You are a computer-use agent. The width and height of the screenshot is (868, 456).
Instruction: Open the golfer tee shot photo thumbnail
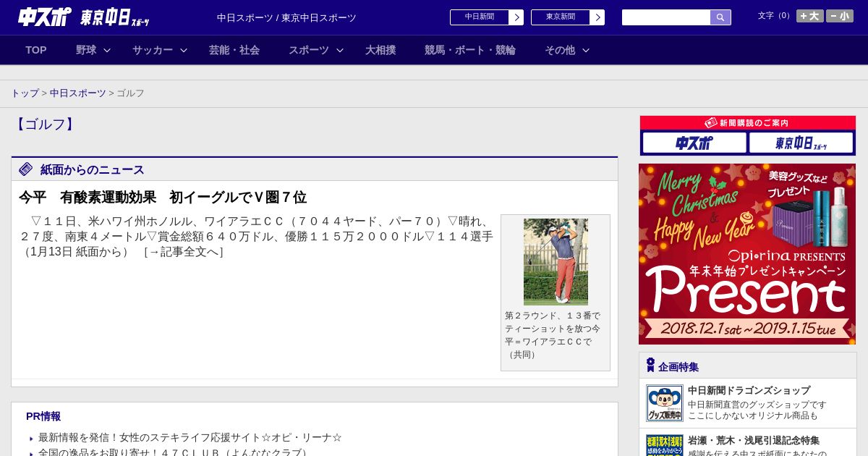click(556, 261)
